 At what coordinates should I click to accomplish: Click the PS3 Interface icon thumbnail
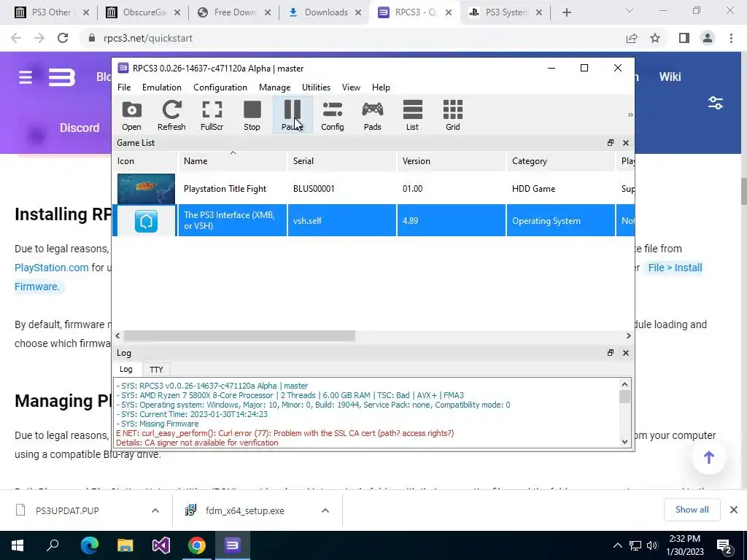(x=146, y=222)
